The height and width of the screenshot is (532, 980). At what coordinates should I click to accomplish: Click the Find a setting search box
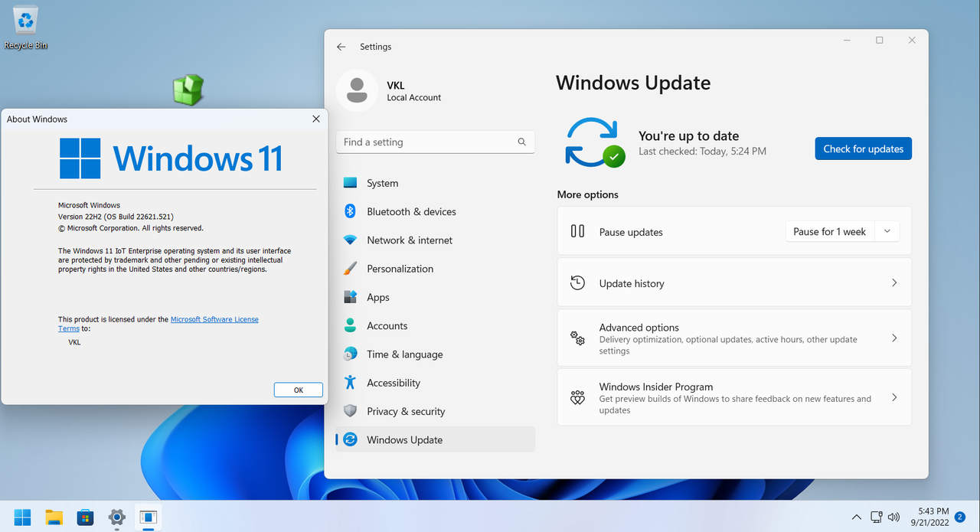click(435, 142)
